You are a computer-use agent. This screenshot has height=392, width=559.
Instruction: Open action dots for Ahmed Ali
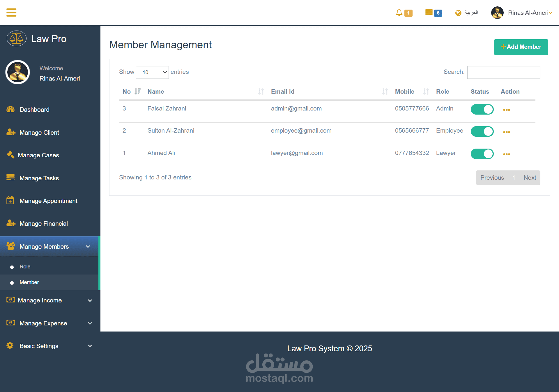(506, 154)
